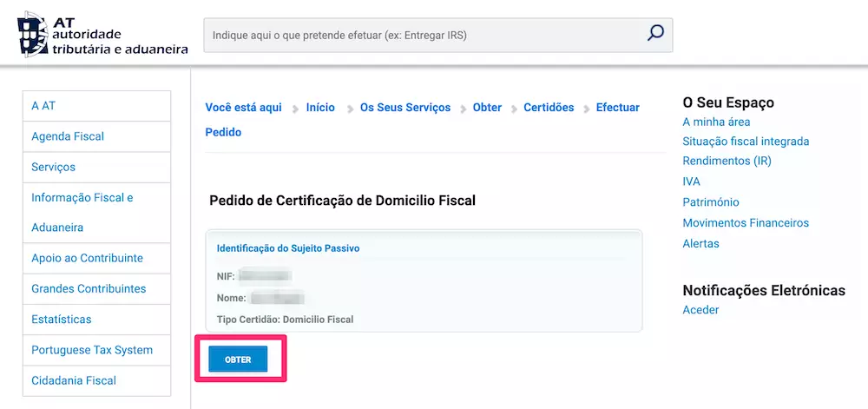Open 'Agenda Fiscal' in the left menu
This screenshot has width=868, height=409.
(97, 136)
